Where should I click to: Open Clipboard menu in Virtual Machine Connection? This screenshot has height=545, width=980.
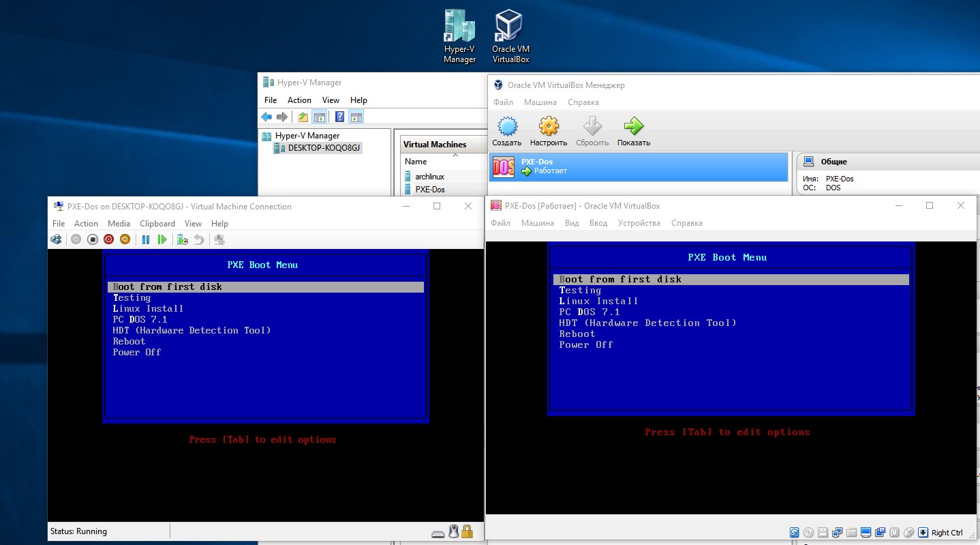[x=157, y=223]
